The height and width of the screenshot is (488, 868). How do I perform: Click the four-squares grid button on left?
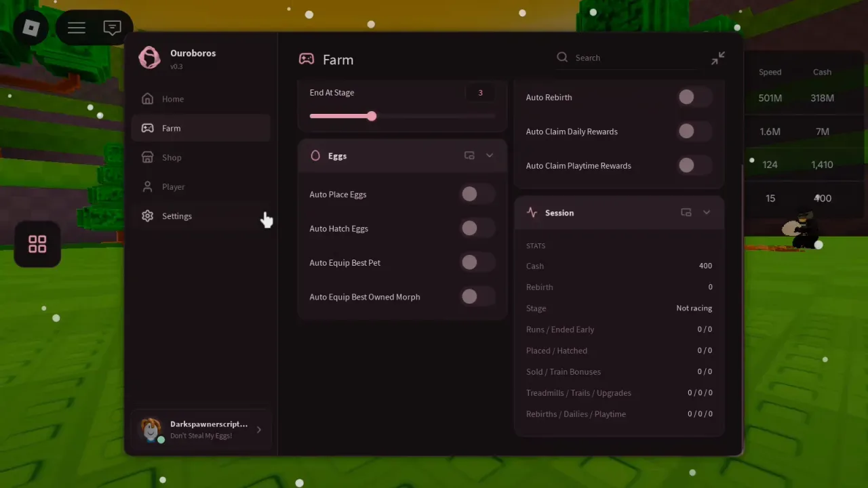(37, 244)
